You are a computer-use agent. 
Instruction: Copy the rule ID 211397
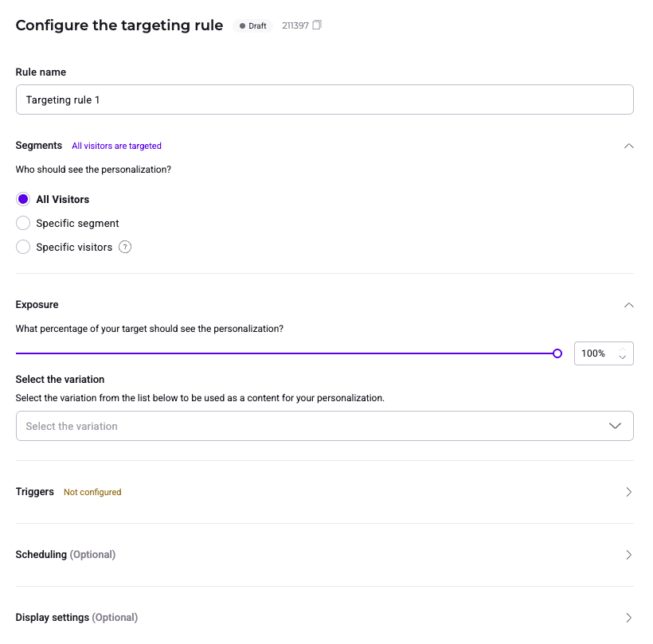317,25
